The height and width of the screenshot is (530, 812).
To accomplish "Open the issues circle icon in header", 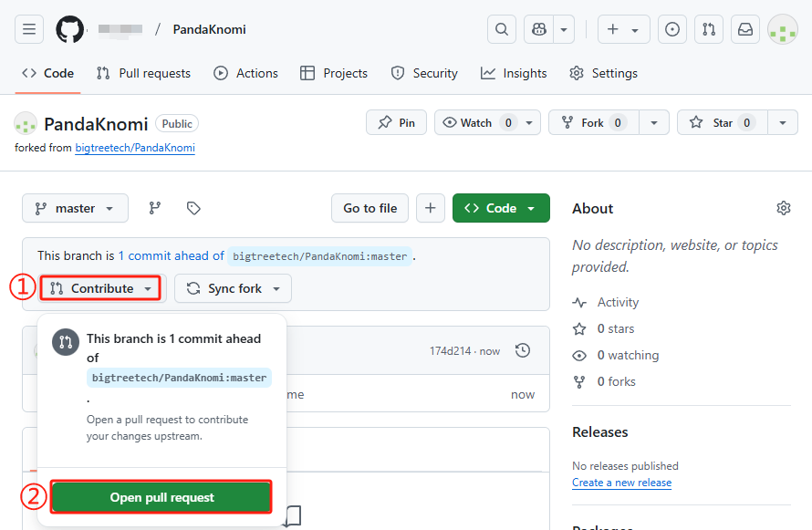I will point(672,29).
